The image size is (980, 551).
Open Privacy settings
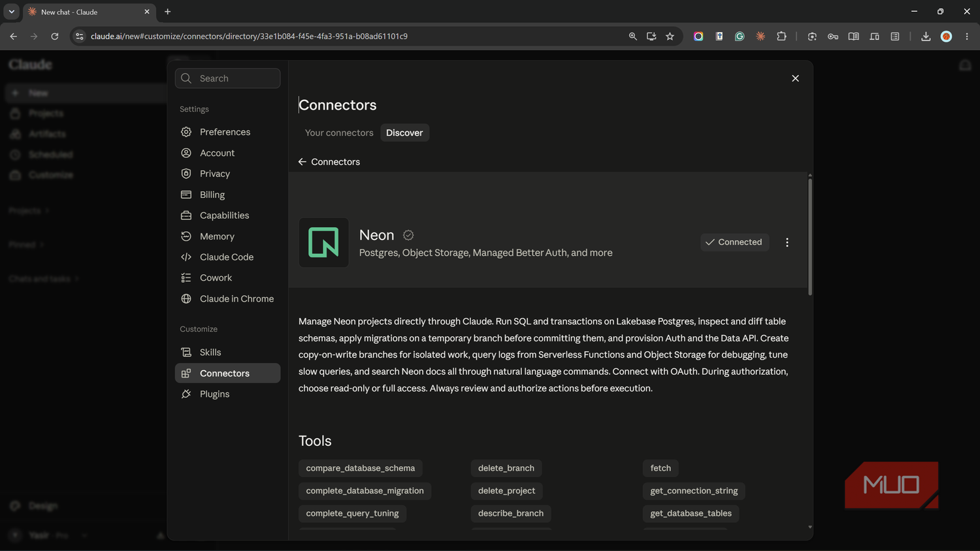tap(227, 174)
